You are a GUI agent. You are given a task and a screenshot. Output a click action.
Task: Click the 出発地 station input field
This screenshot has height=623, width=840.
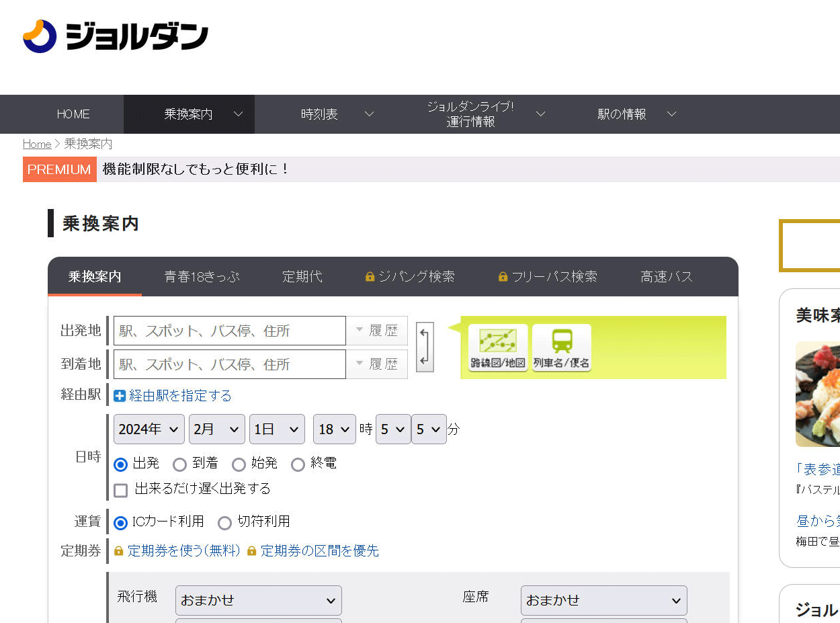[229, 331]
